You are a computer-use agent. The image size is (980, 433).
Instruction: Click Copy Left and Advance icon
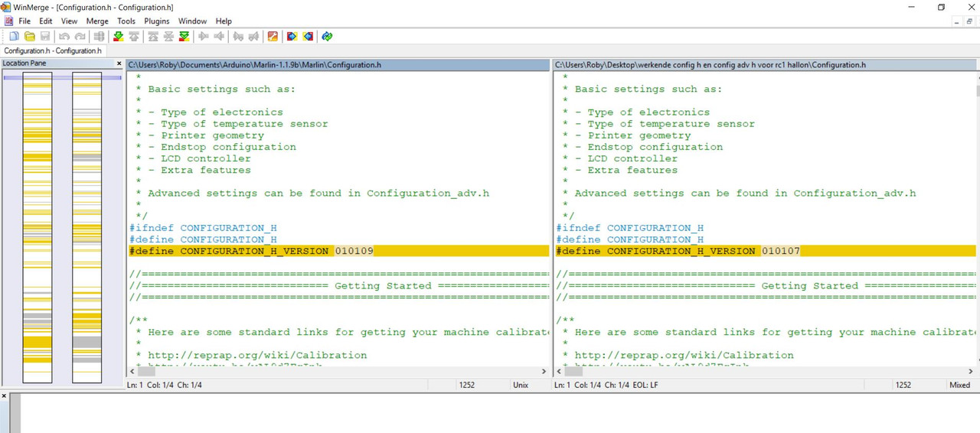pyautogui.click(x=253, y=36)
